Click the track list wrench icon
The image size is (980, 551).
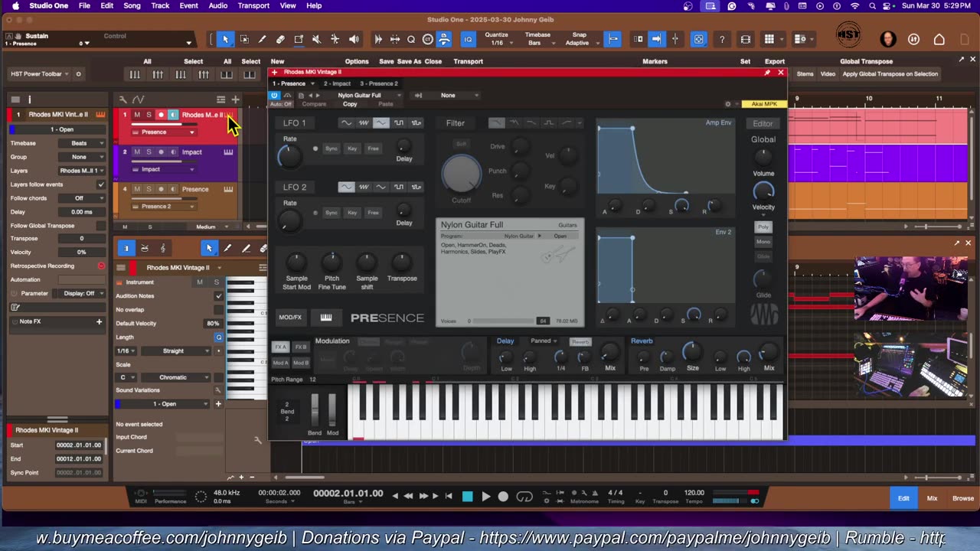[x=122, y=99]
